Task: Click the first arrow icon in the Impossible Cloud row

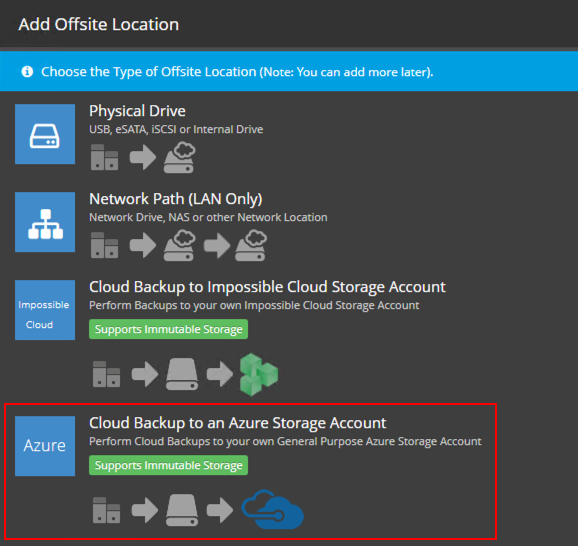Action: point(145,374)
